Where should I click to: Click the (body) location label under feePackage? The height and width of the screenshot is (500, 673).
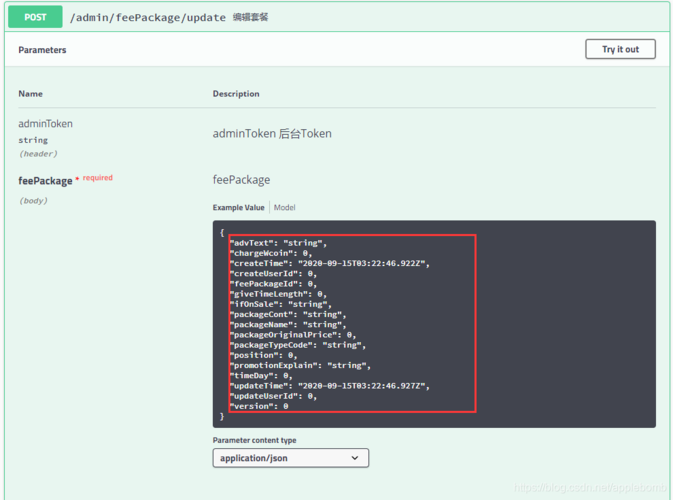33,201
